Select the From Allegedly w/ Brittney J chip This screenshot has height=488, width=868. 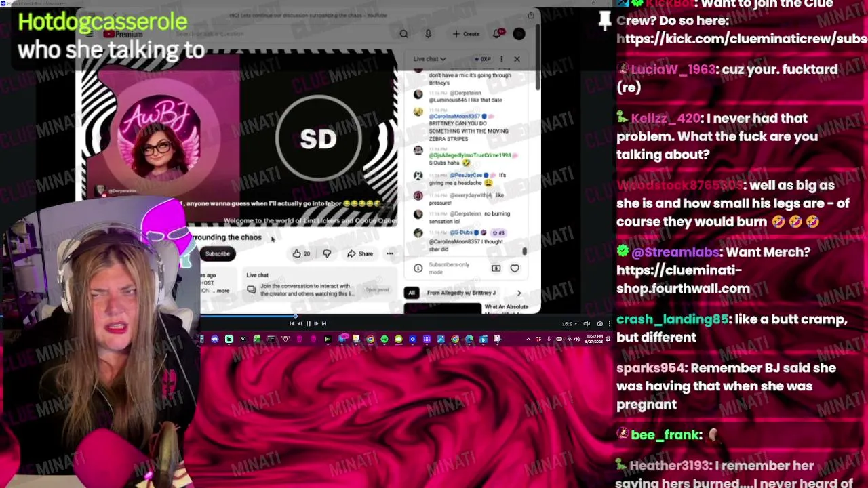(461, 293)
